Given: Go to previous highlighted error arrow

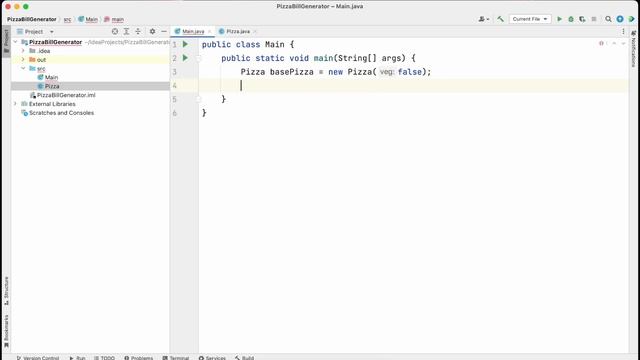Looking at the screenshot, I should point(614,43).
